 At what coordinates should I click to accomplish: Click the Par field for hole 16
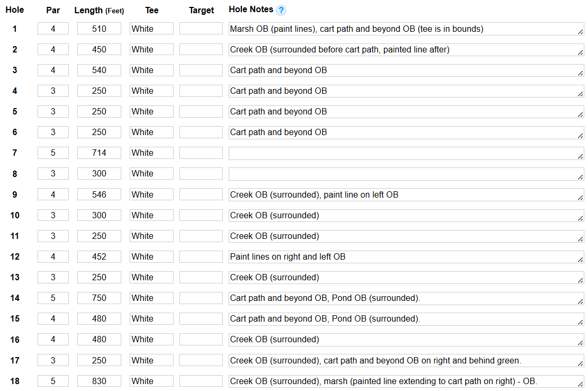pos(53,340)
